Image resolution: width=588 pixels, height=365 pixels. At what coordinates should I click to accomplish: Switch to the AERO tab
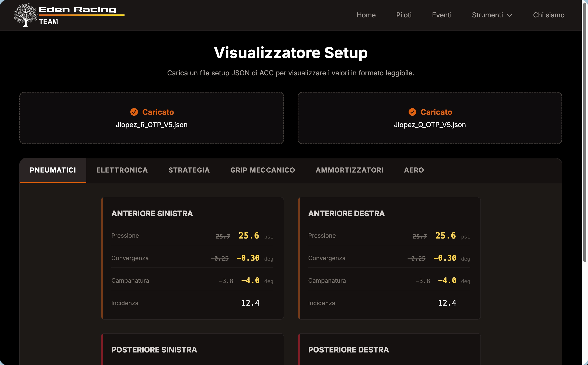414,170
